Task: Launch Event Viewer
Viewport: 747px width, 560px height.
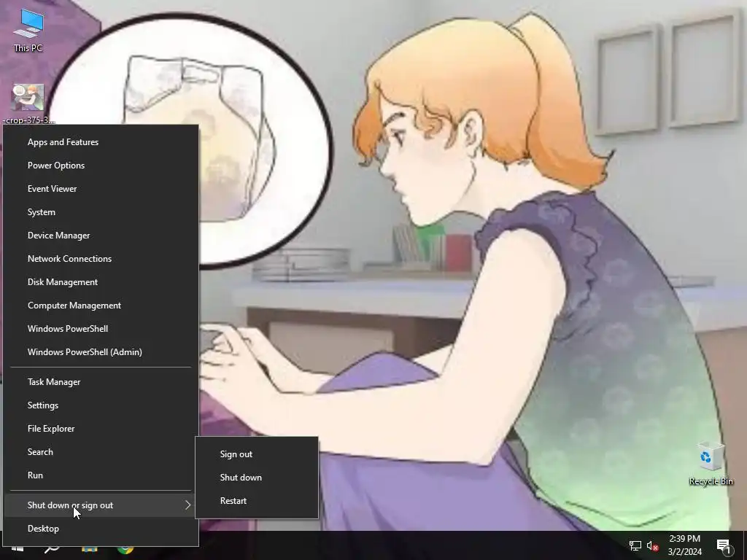Action: pos(101,189)
